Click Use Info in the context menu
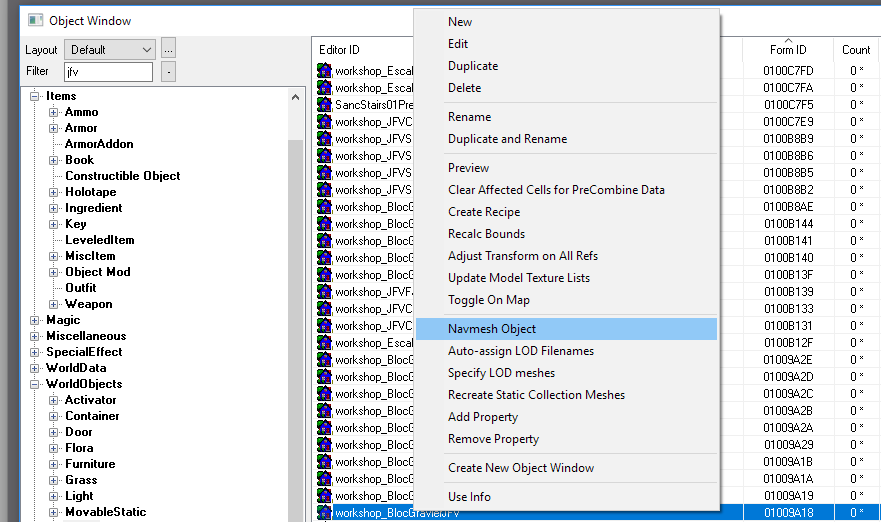Screen dimensions: 881x522 (469, 497)
